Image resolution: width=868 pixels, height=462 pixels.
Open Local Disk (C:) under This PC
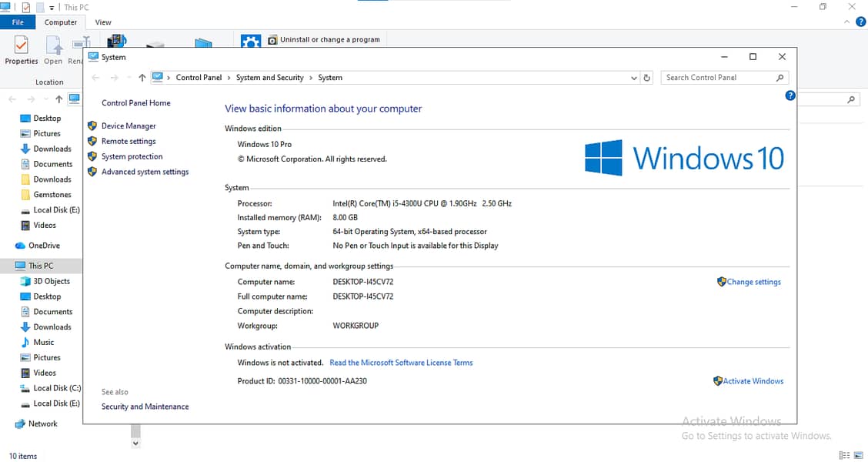56,388
